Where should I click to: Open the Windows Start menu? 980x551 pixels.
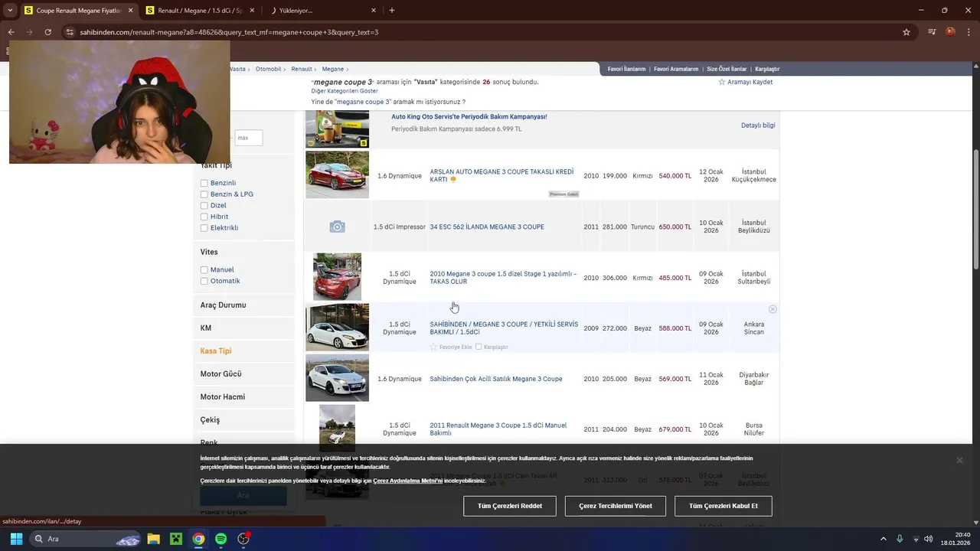pyautogui.click(x=16, y=539)
